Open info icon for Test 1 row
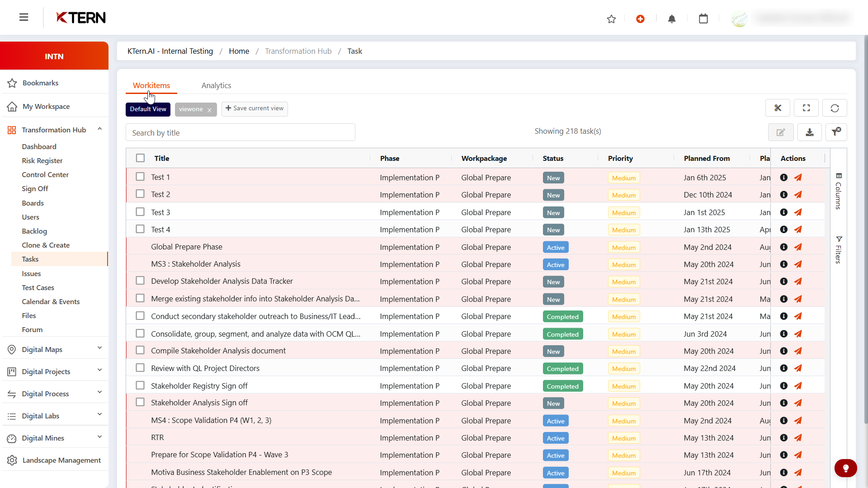Screen dimensions: 868x488 pos(784,178)
